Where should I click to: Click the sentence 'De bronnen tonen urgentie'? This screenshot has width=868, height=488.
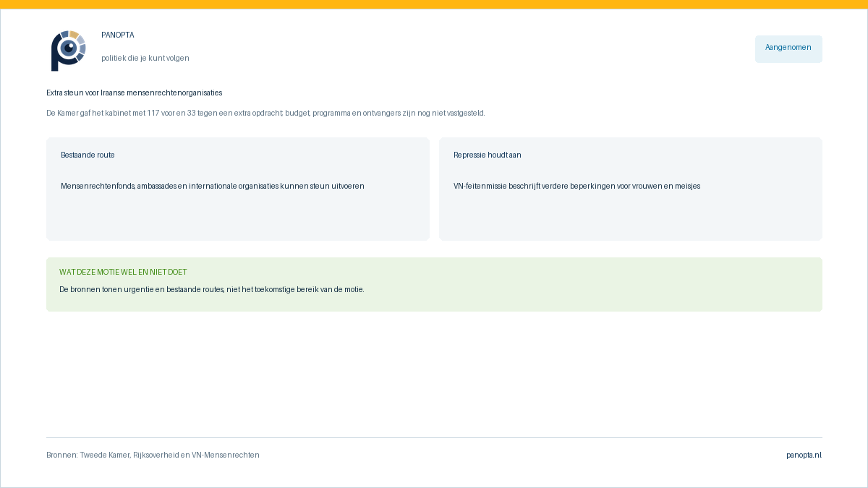coord(212,289)
